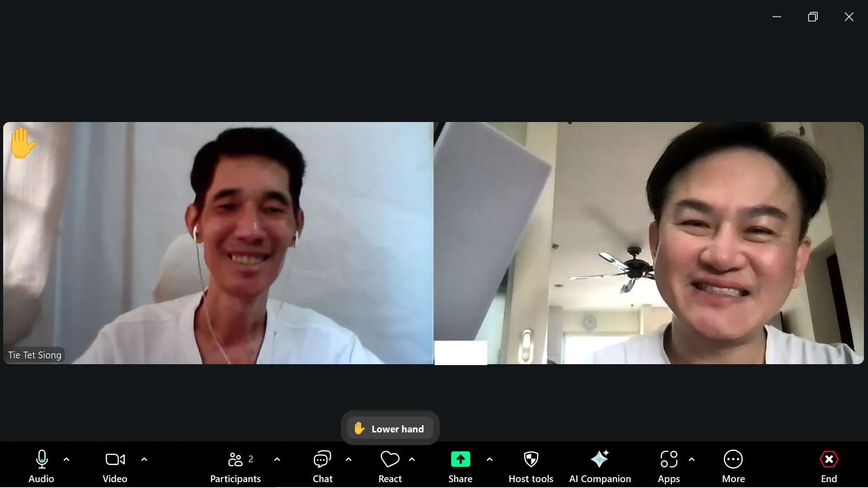Select Tie Tet Siong's video tile
The height and width of the screenshot is (488, 868).
(218, 243)
